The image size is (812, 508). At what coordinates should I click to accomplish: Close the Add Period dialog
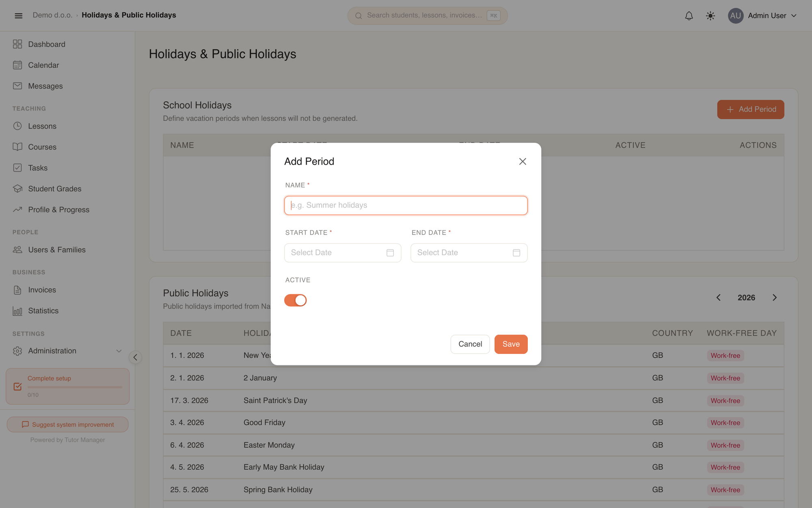click(523, 161)
